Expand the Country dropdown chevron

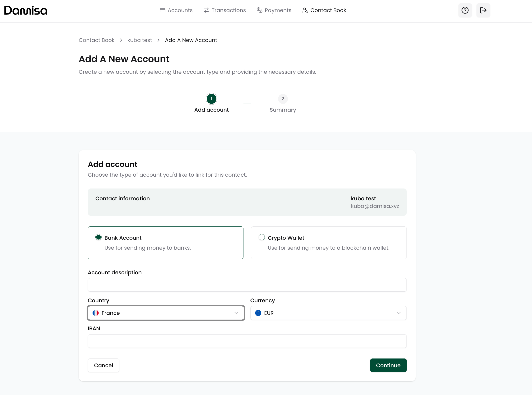pos(236,313)
